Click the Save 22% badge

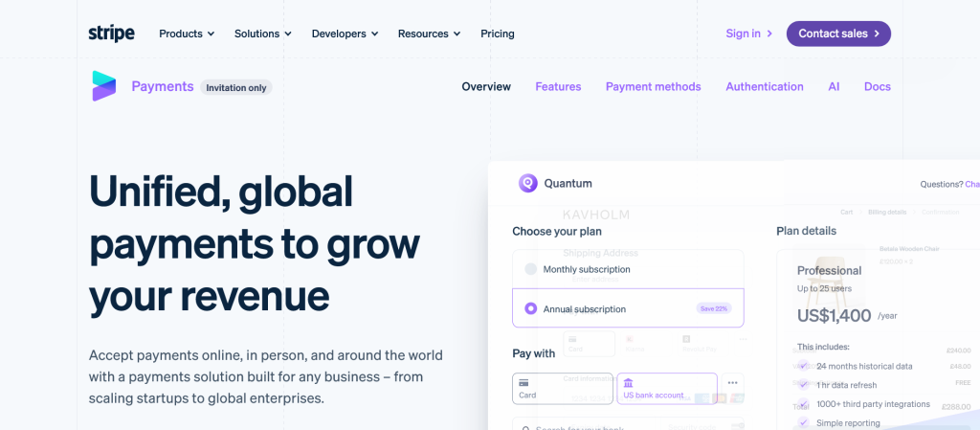(x=714, y=308)
